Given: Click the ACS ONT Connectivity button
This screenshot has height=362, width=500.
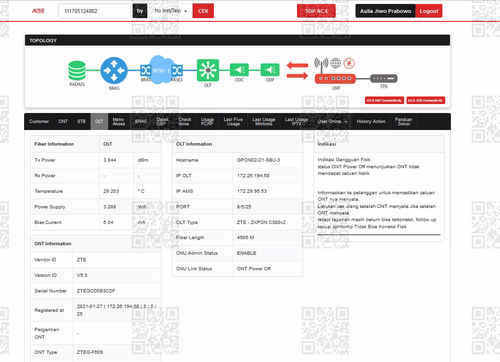Looking at the screenshot, I should pyautogui.click(x=384, y=100).
